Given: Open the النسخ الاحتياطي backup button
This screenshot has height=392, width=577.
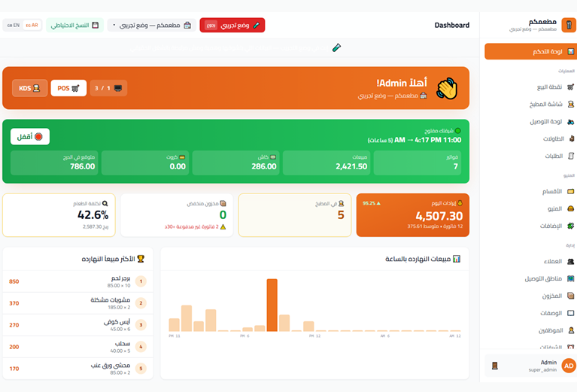Looking at the screenshot, I should coord(75,25).
